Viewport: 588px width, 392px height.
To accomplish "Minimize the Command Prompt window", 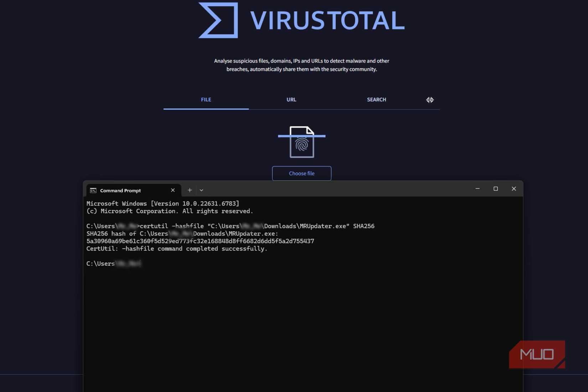I will point(478,189).
